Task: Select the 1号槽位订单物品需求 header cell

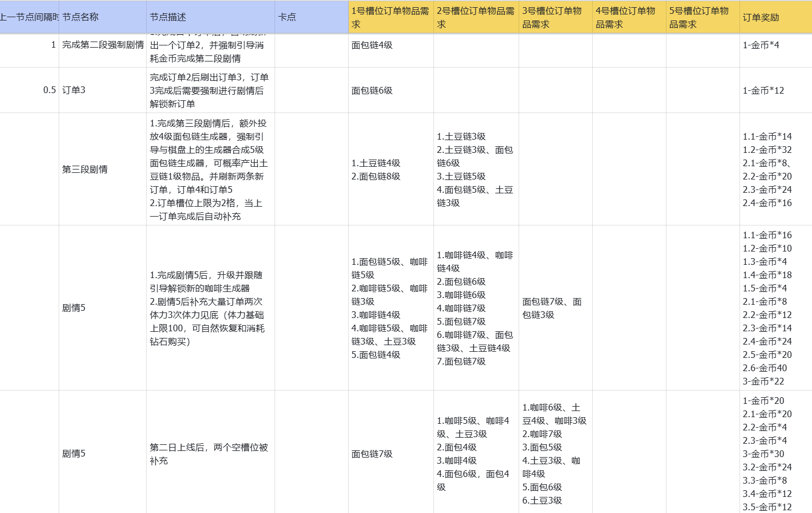Action: pyautogui.click(x=391, y=17)
